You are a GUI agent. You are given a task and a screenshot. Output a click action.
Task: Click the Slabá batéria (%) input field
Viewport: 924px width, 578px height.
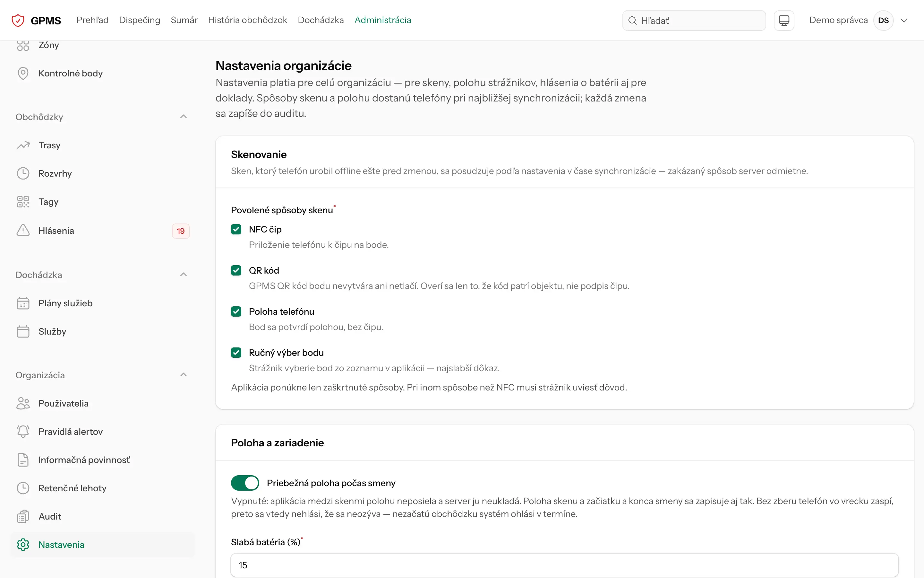564,565
